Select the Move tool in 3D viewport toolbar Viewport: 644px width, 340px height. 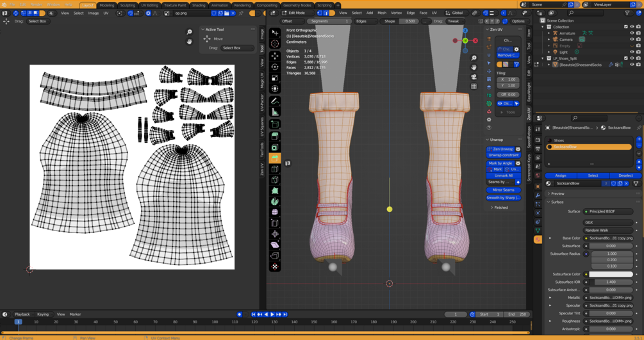275,56
